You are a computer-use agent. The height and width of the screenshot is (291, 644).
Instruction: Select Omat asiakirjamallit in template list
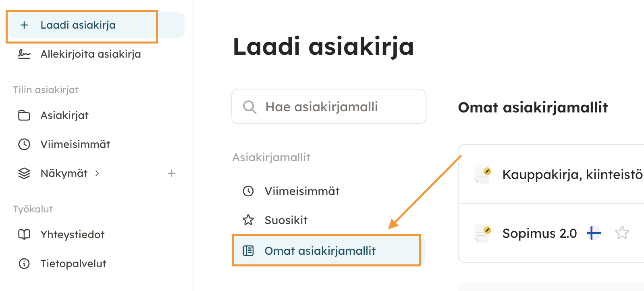pyautogui.click(x=320, y=251)
